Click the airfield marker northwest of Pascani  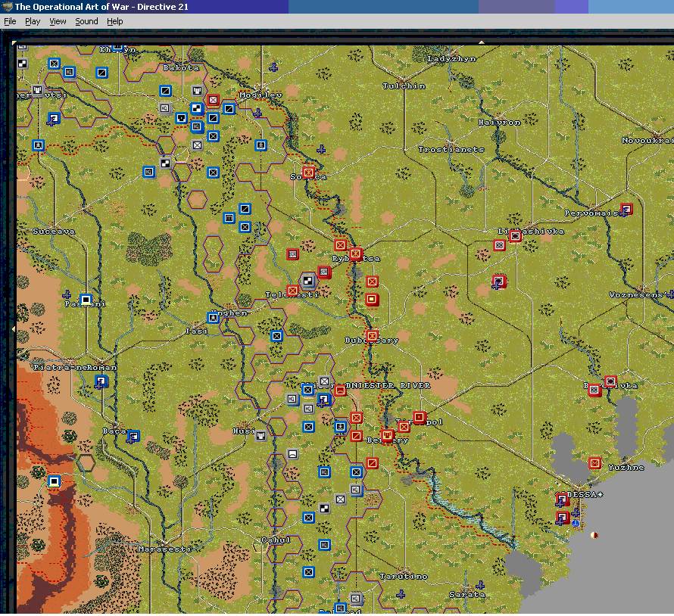click(67, 294)
